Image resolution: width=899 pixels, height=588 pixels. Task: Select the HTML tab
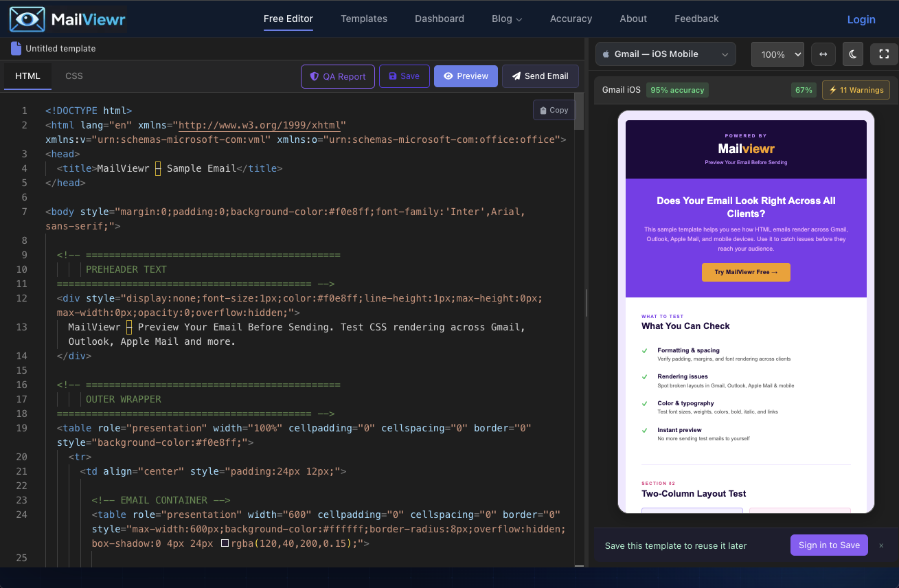[27, 76]
